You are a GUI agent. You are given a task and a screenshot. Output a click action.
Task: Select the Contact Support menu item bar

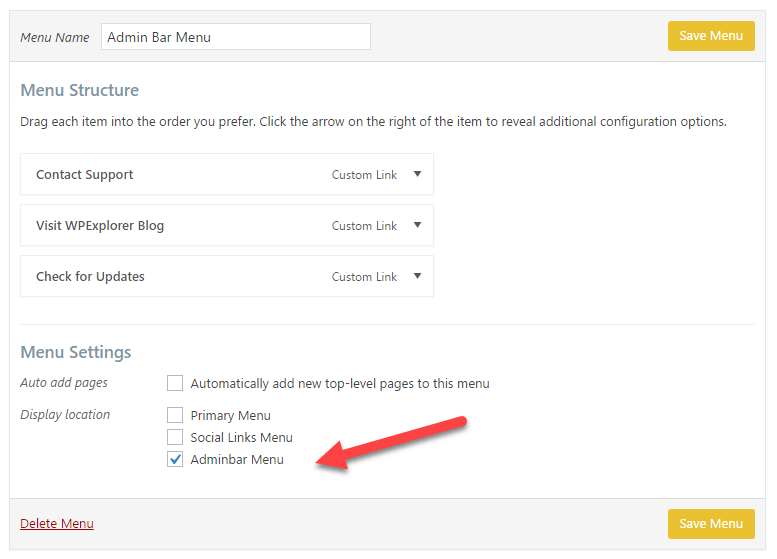(227, 174)
